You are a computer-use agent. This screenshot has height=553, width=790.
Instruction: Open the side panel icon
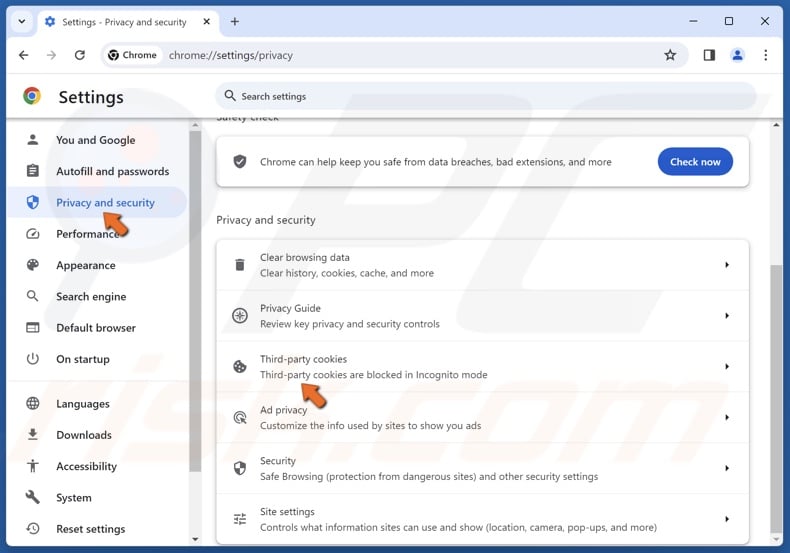pyautogui.click(x=709, y=55)
